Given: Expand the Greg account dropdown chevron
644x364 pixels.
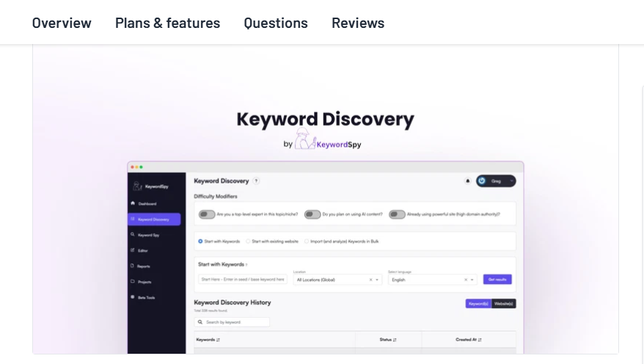Looking at the screenshot, I should point(511,181).
